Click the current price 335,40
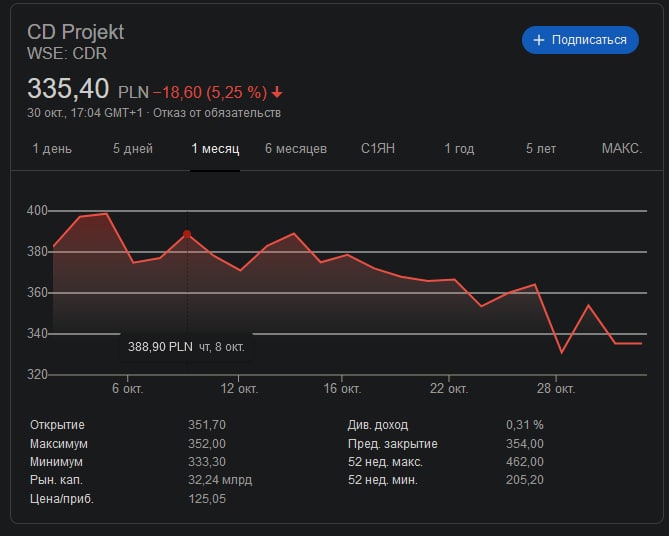Viewport: 669px width, 536px height. (68, 89)
